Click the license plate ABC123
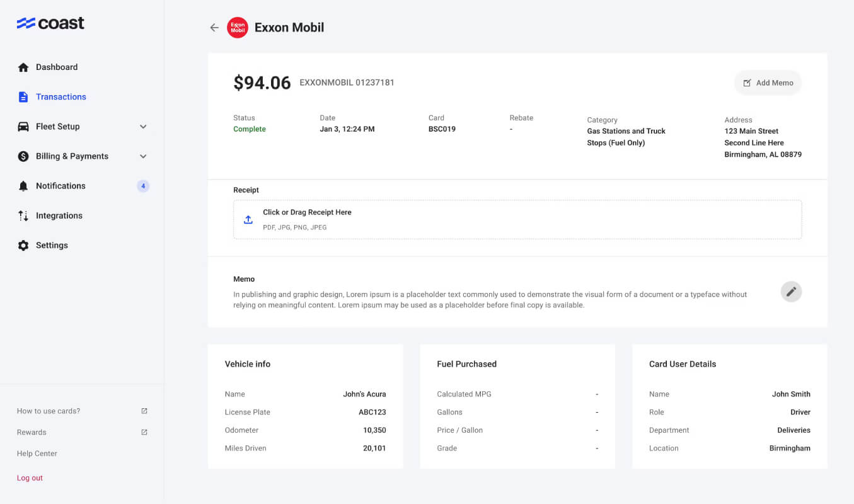854x504 pixels. (372, 412)
